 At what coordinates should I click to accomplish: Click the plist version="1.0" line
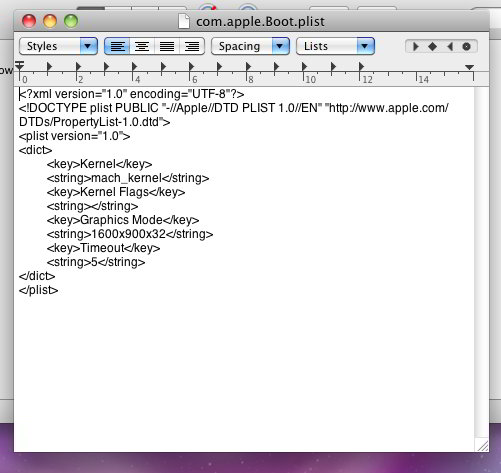pos(75,136)
